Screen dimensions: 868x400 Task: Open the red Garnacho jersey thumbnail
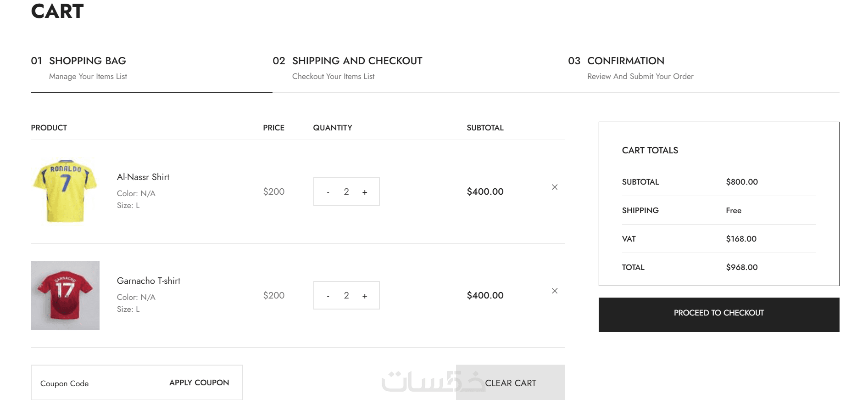click(65, 295)
